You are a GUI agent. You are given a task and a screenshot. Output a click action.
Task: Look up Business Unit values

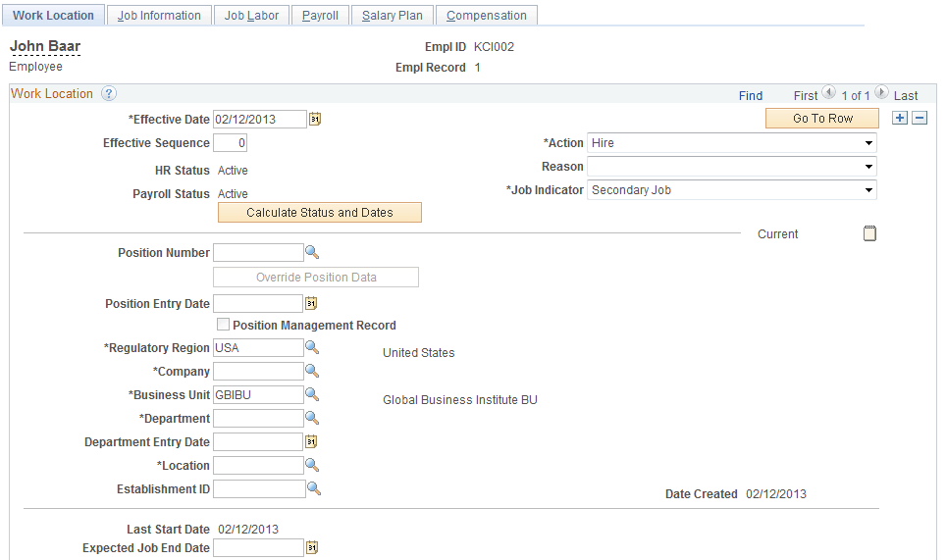(x=312, y=394)
